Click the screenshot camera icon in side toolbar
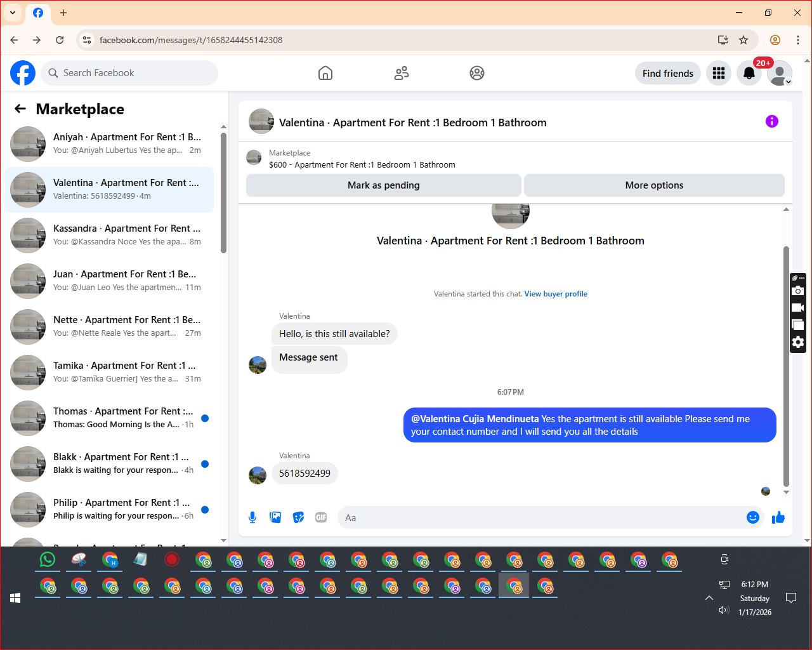This screenshot has height=650, width=812. [798, 291]
